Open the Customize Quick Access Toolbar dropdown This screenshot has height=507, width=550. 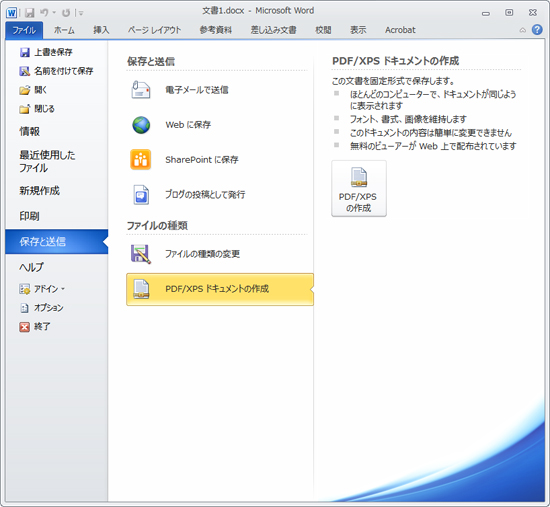pyautogui.click(x=81, y=13)
